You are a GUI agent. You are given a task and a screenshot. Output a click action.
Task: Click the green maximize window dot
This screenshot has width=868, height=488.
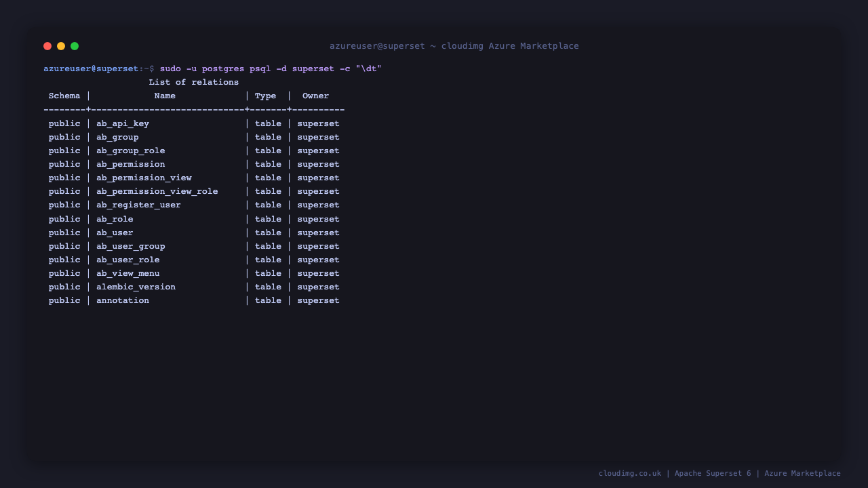tap(75, 46)
